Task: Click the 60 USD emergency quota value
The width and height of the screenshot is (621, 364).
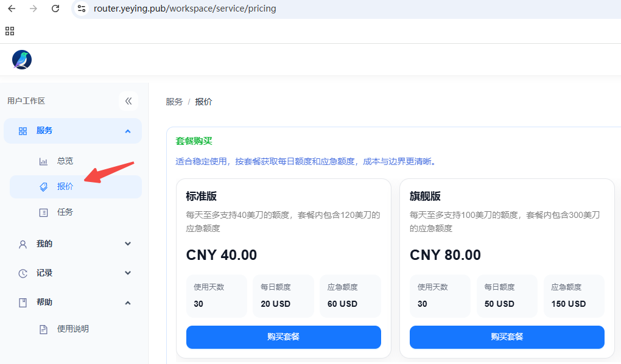Action: pyautogui.click(x=342, y=304)
